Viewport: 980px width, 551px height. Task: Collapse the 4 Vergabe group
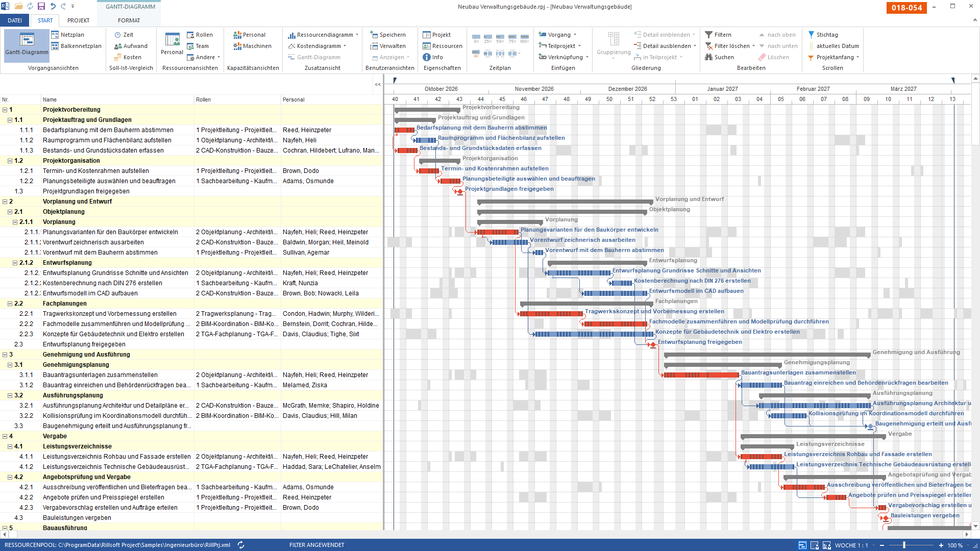(x=5, y=436)
